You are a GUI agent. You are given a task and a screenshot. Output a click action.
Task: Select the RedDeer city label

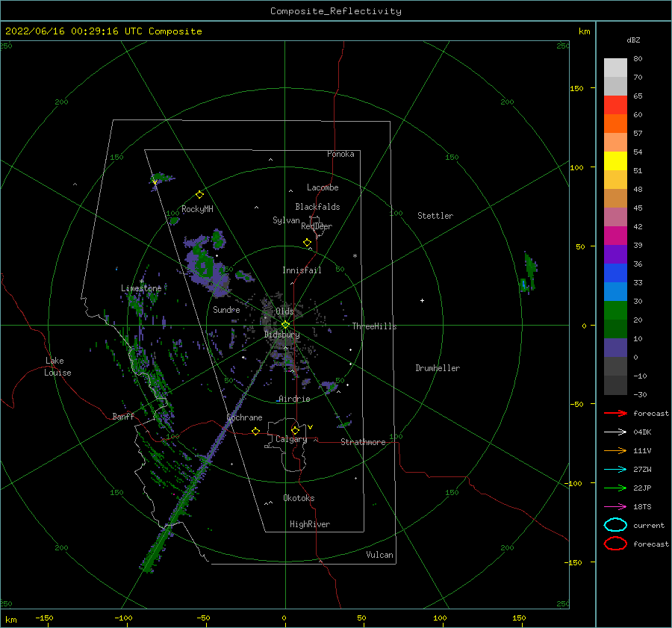point(317,226)
